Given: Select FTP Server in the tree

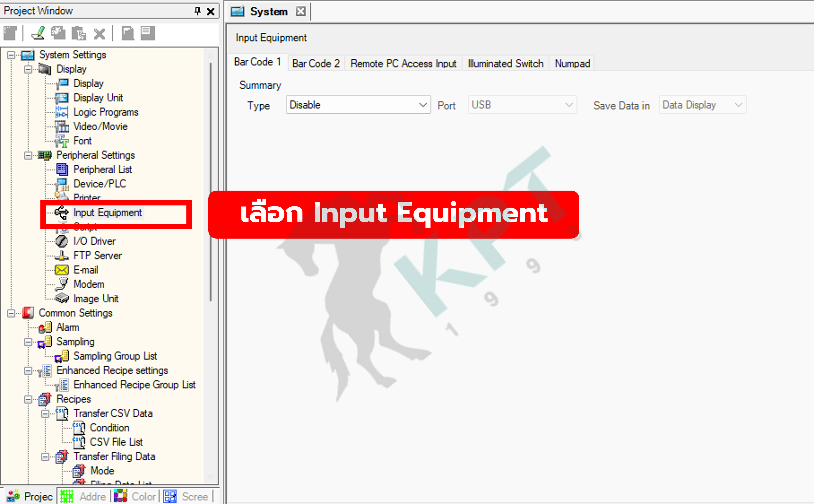Looking at the screenshot, I should click(x=97, y=256).
